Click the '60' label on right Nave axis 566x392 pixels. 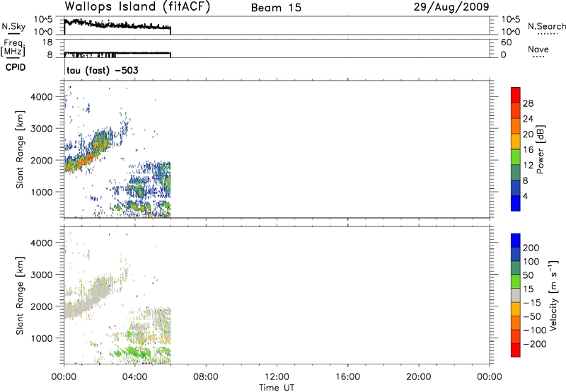(507, 42)
